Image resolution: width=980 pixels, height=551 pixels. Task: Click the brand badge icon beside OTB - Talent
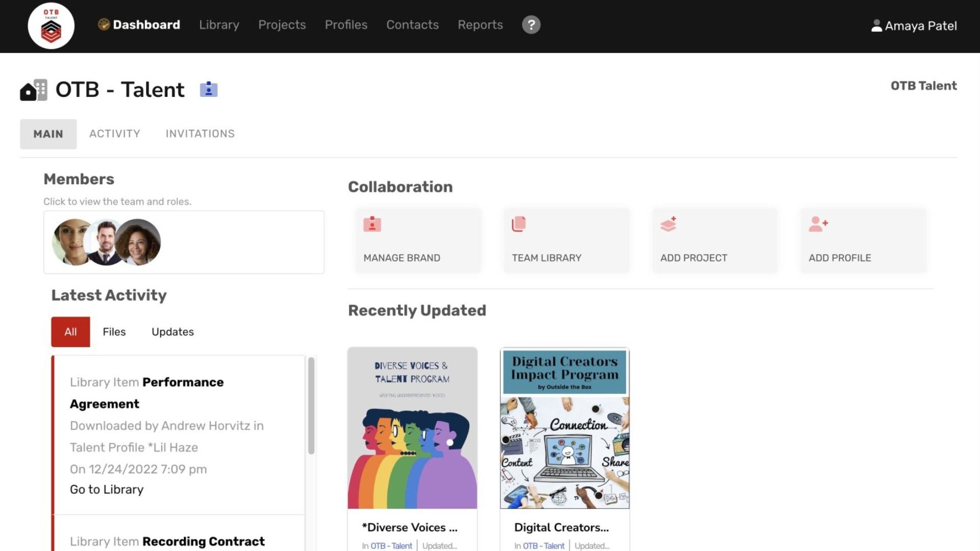click(208, 89)
